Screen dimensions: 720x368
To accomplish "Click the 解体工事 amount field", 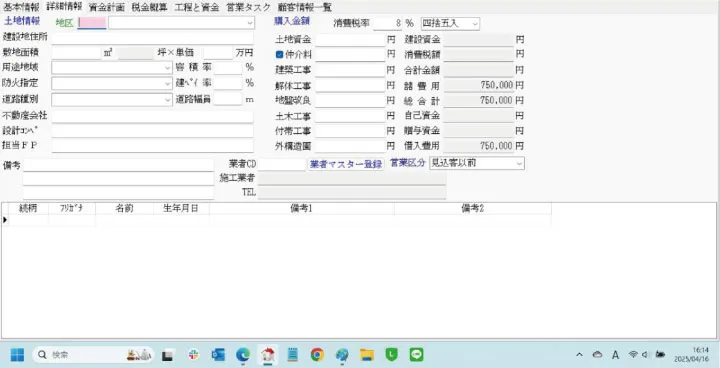I will pos(350,86).
